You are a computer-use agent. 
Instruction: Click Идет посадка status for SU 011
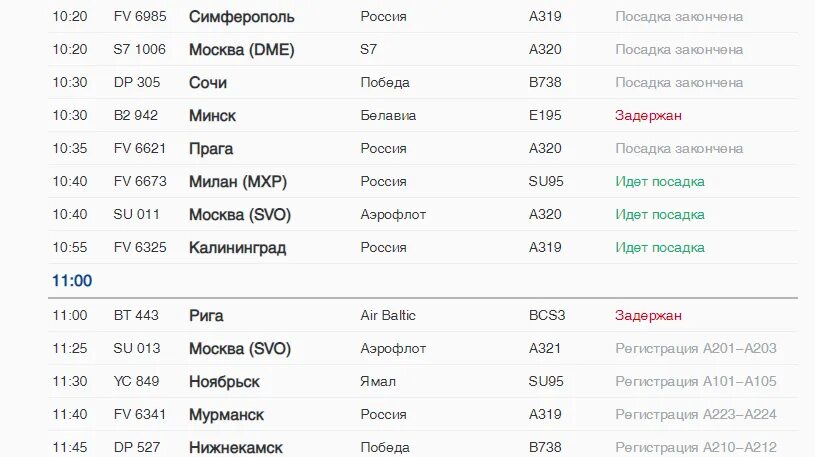[660, 214]
